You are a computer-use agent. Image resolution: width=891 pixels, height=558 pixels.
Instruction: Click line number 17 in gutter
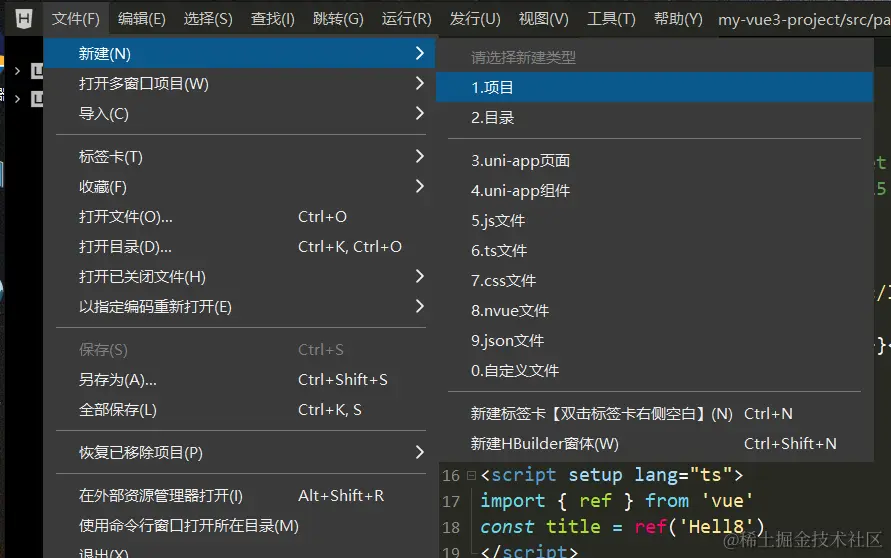click(451, 501)
